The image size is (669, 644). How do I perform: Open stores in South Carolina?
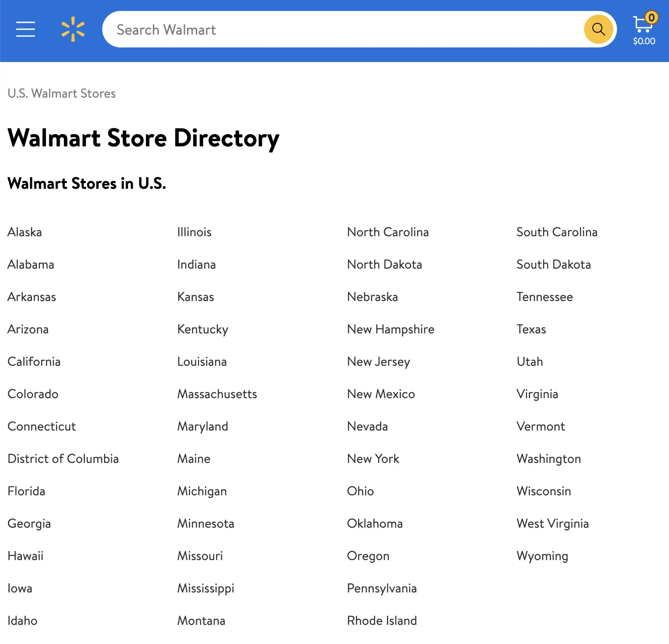[557, 232]
